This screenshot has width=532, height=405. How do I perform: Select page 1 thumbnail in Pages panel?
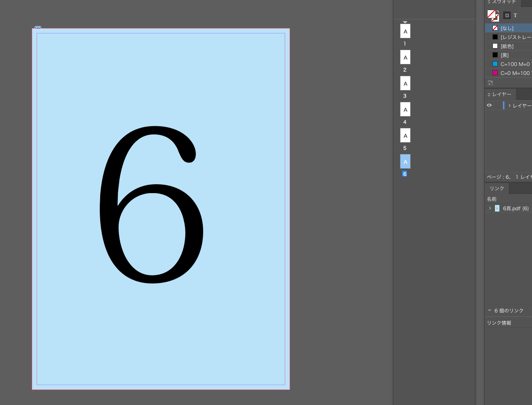tap(405, 31)
